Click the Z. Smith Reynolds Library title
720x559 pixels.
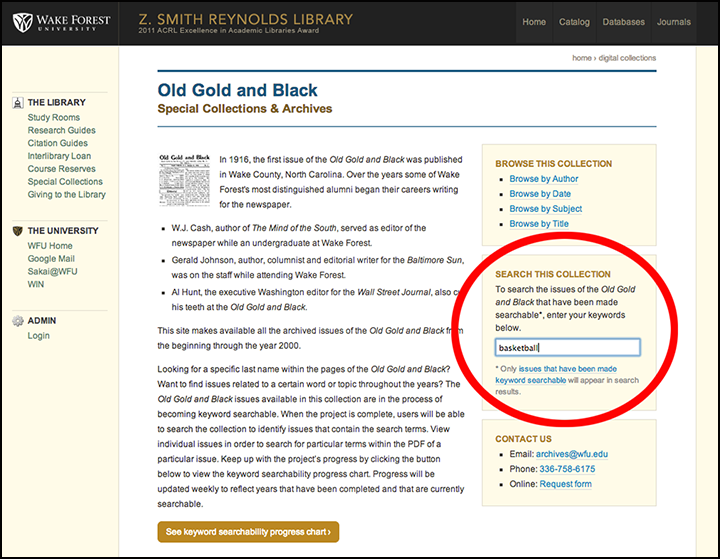point(246,19)
